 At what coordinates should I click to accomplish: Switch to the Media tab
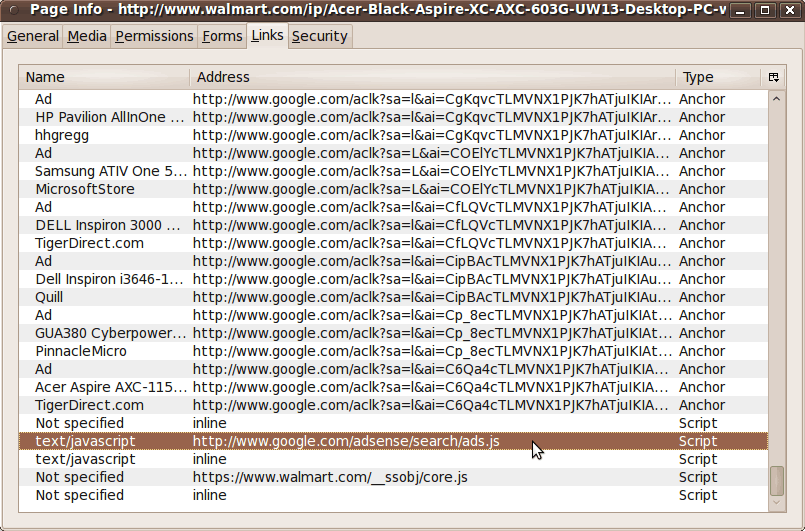pos(87,36)
